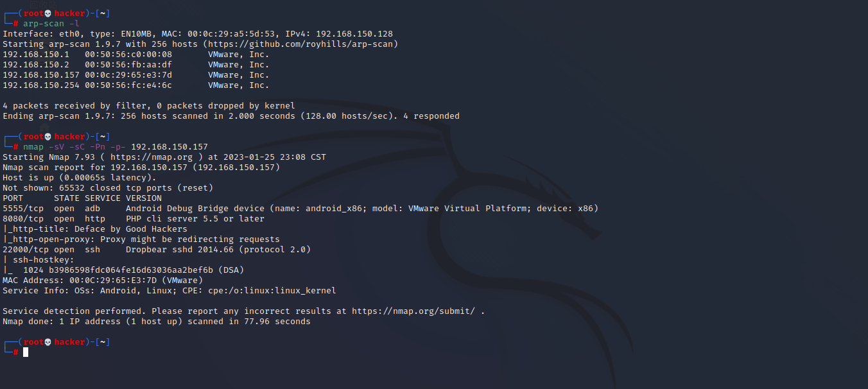This screenshot has height=389, width=868.
Task: Click the skull icon in the last empty prompt
Action: point(49,342)
